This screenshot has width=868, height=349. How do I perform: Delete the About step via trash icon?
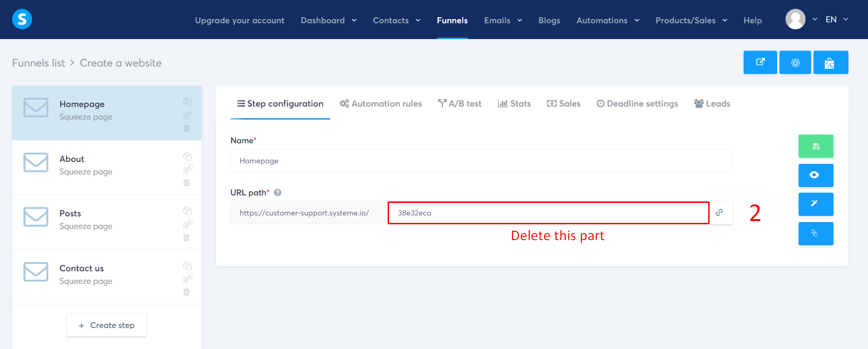pos(186,183)
